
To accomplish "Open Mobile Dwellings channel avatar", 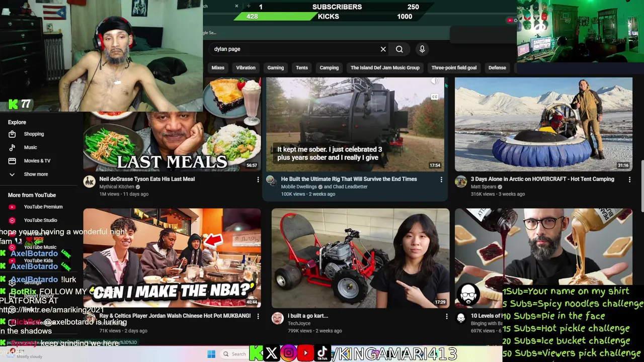I will click(x=271, y=180).
